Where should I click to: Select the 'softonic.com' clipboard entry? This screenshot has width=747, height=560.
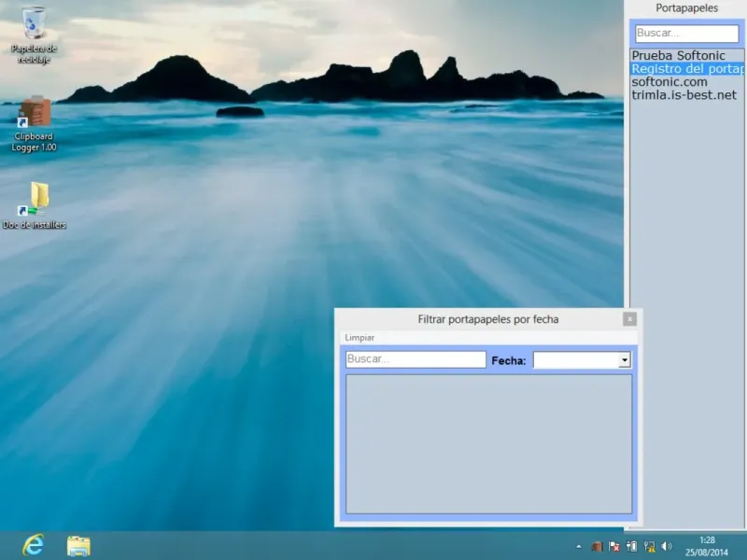click(x=669, y=82)
